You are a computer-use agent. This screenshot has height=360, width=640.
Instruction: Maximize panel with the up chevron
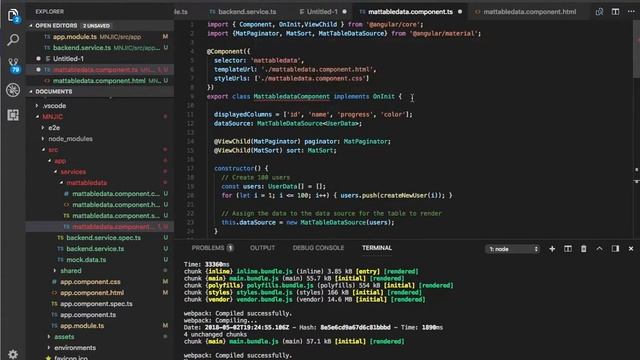[x=599, y=249]
